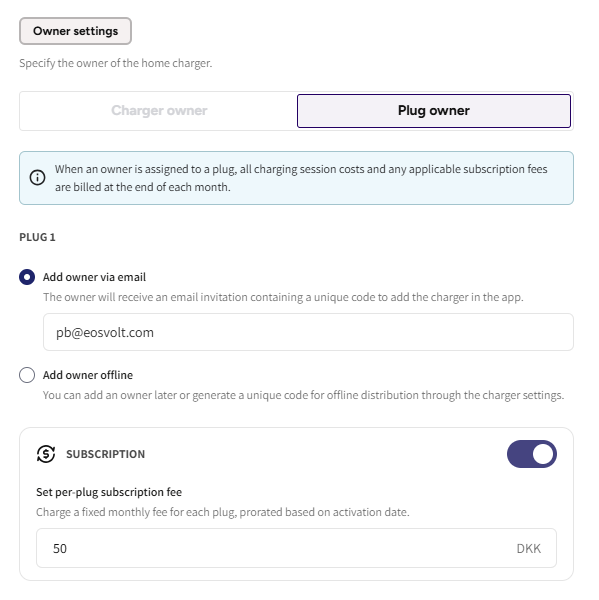Select the Add owner via email radio
Screen dimensions: 599x600
point(27,277)
